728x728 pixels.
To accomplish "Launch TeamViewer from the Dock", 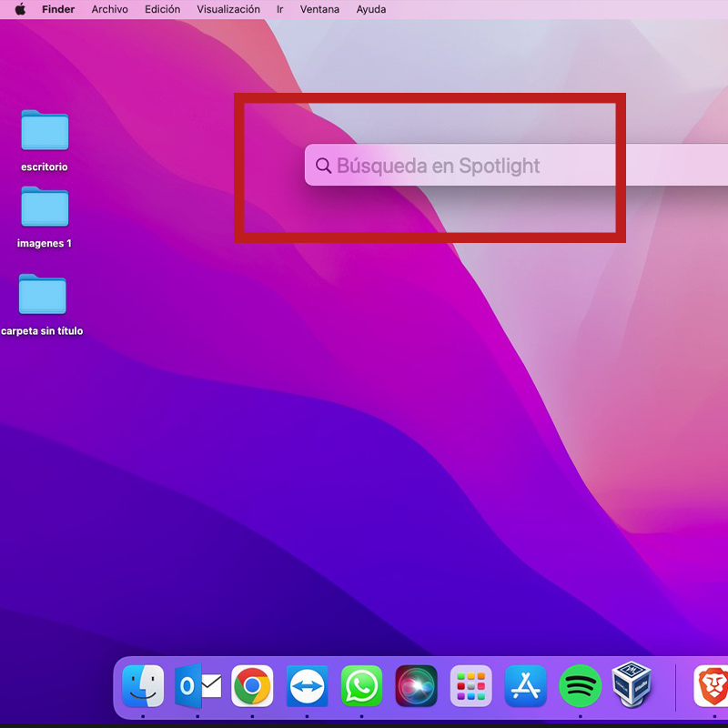I will pyautogui.click(x=307, y=686).
